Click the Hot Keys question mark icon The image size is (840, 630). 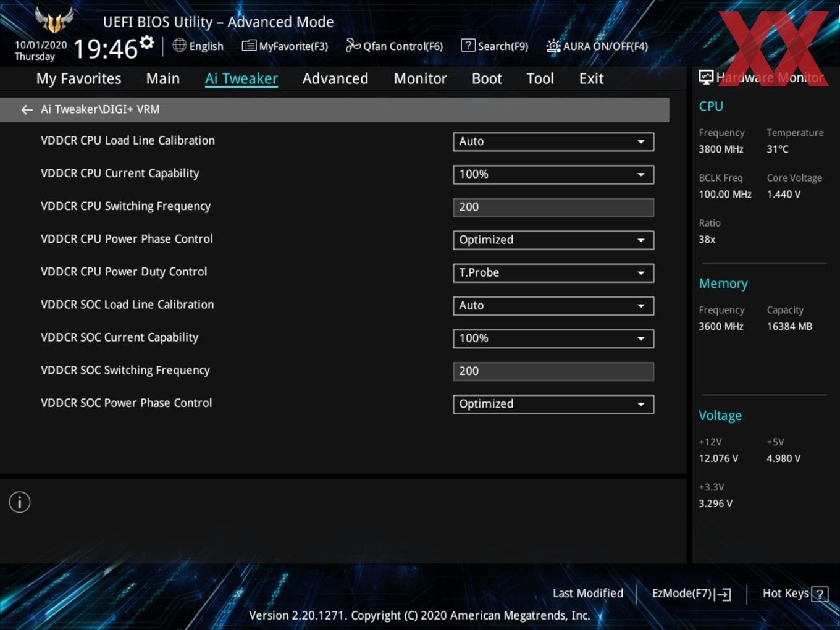click(820, 594)
